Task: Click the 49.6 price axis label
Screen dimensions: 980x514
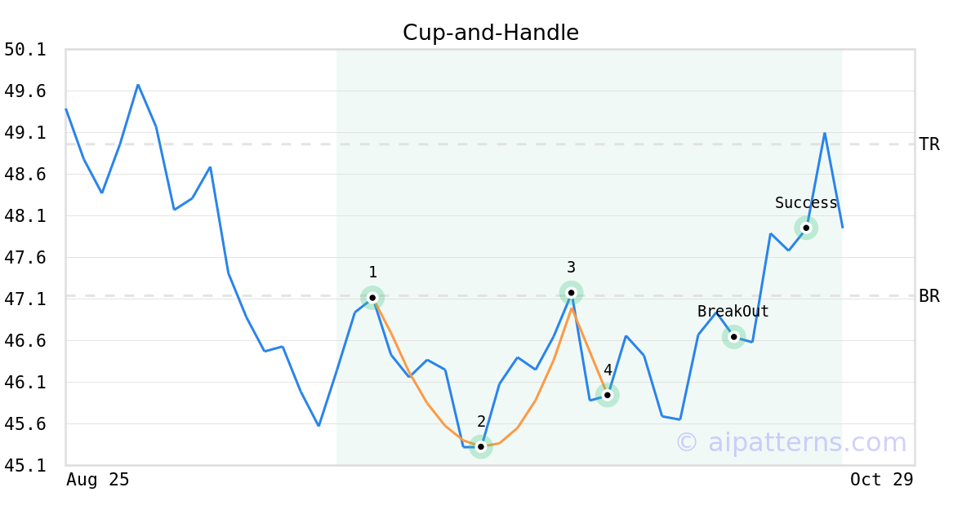Action: click(24, 91)
